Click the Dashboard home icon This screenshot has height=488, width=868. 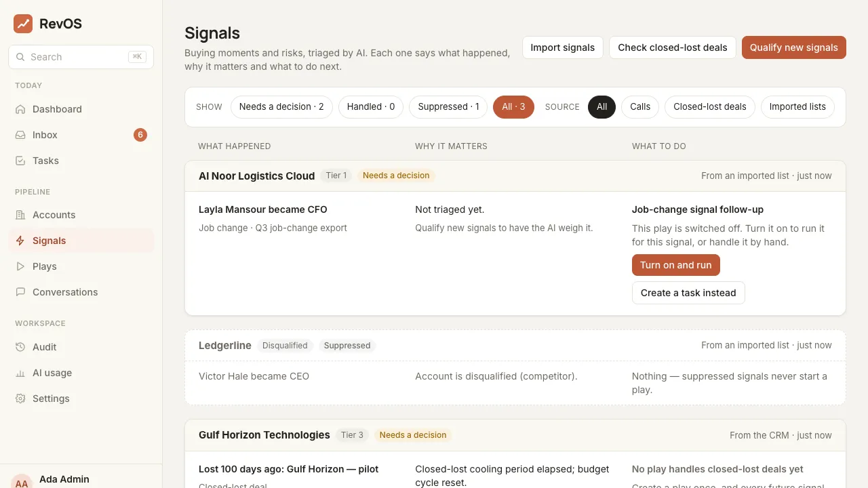[x=20, y=109]
